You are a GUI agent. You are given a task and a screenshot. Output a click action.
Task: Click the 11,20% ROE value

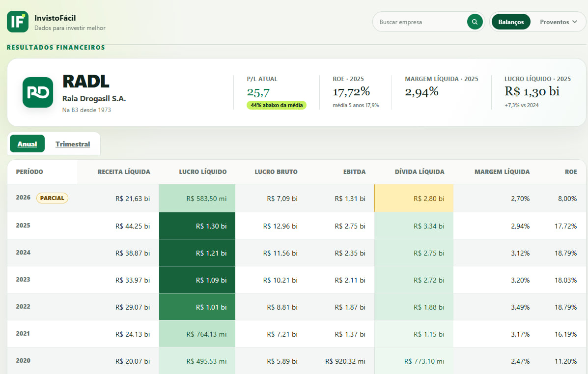click(x=565, y=361)
